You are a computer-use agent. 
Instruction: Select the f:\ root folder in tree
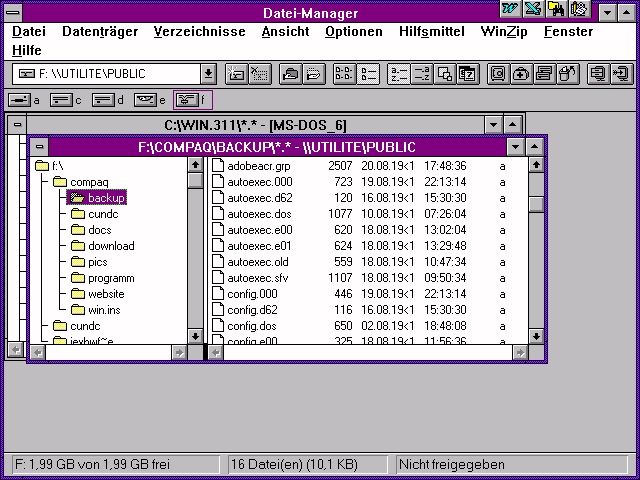[x=49, y=166]
